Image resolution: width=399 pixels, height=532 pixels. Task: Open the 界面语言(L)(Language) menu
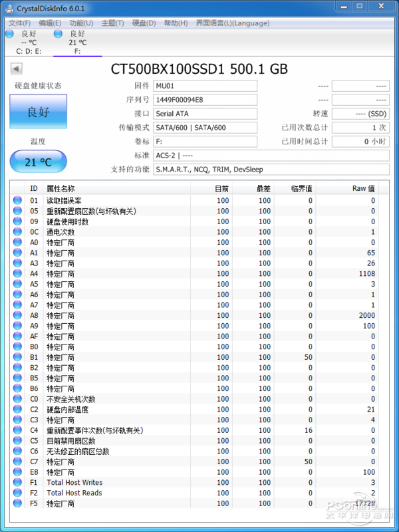click(233, 23)
